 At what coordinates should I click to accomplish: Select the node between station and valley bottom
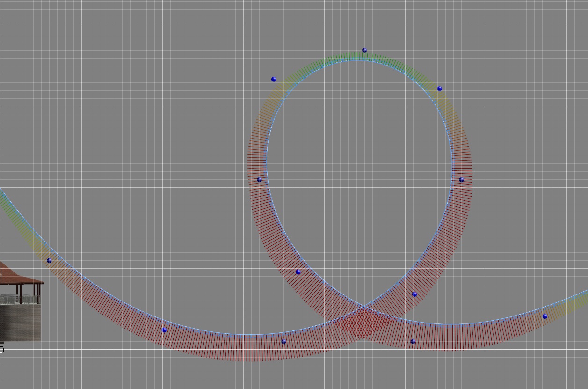[x=164, y=330]
